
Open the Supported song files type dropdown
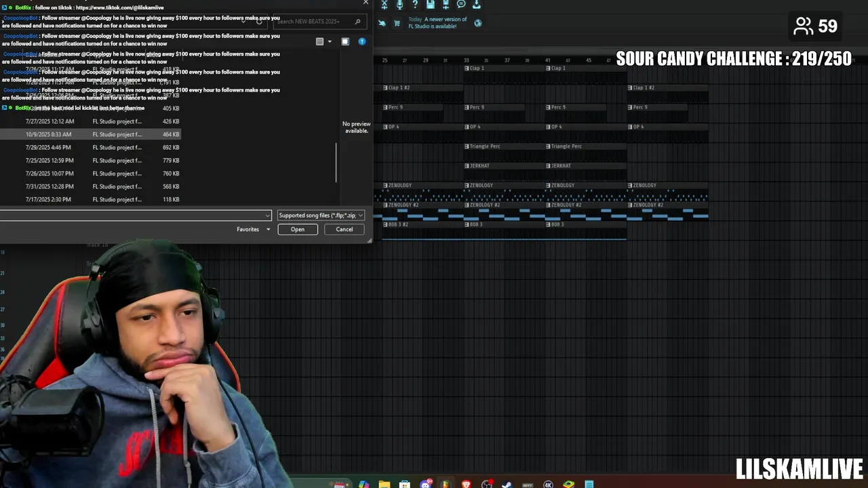pyautogui.click(x=321, y=216)
